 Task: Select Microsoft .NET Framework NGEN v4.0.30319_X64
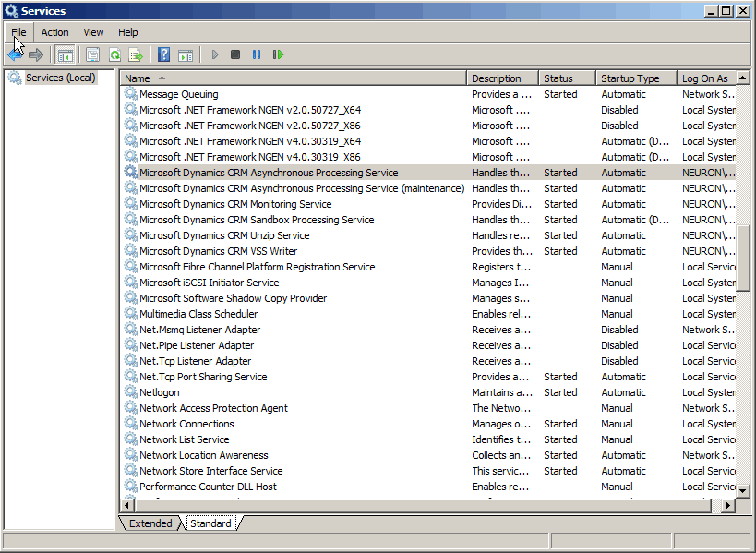tap(429, 141)
